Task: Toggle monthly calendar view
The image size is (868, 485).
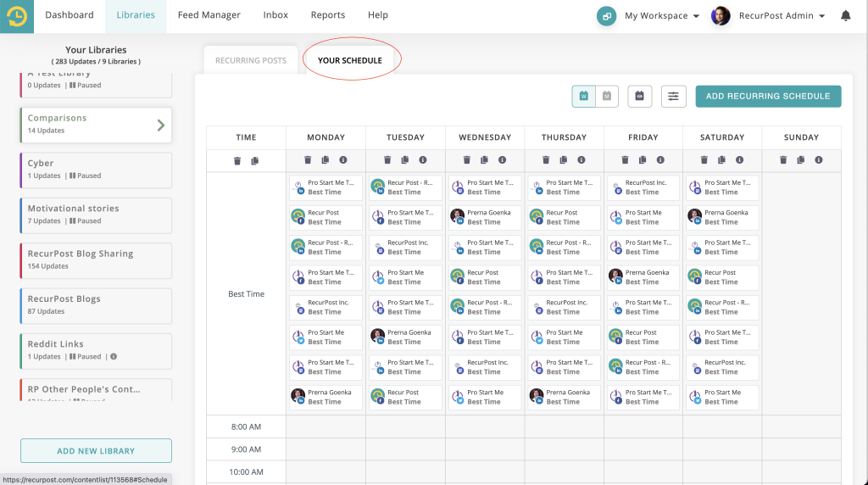Action: 607,97
